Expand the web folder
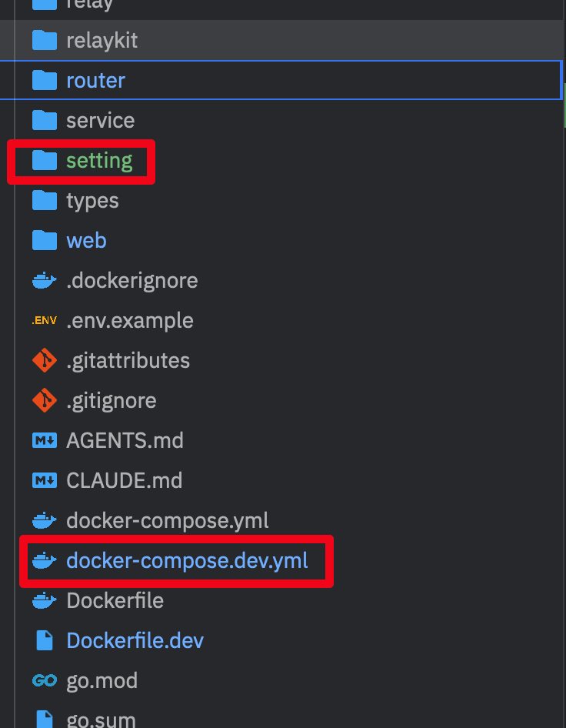The width and height of the screenshot is (566, 728). 281,240
